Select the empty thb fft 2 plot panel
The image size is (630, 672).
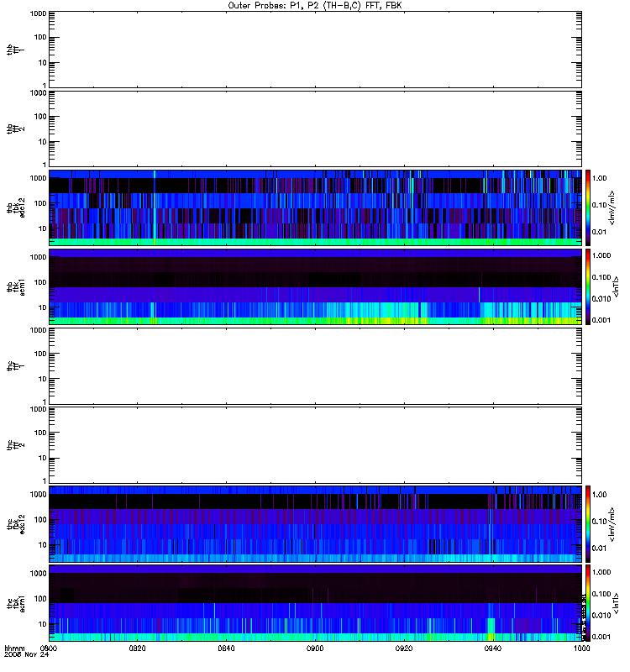point(315,129)
